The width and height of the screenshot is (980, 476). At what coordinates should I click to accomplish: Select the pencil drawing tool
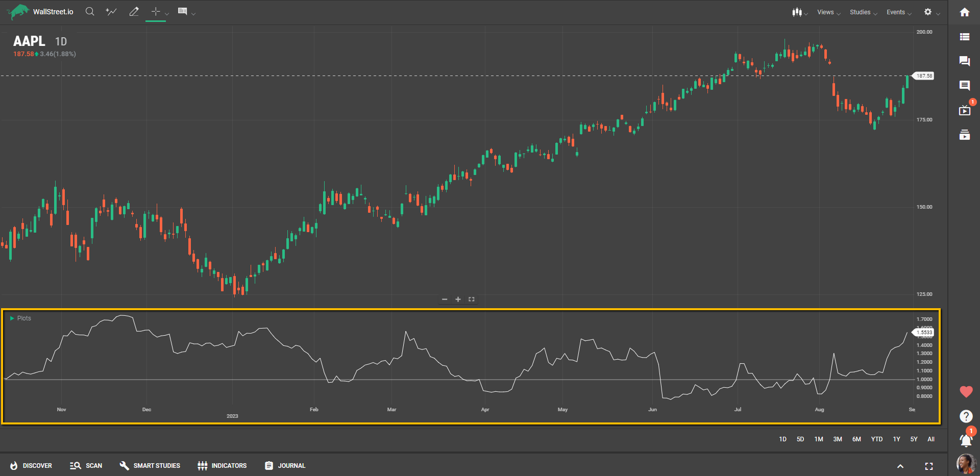134,11
